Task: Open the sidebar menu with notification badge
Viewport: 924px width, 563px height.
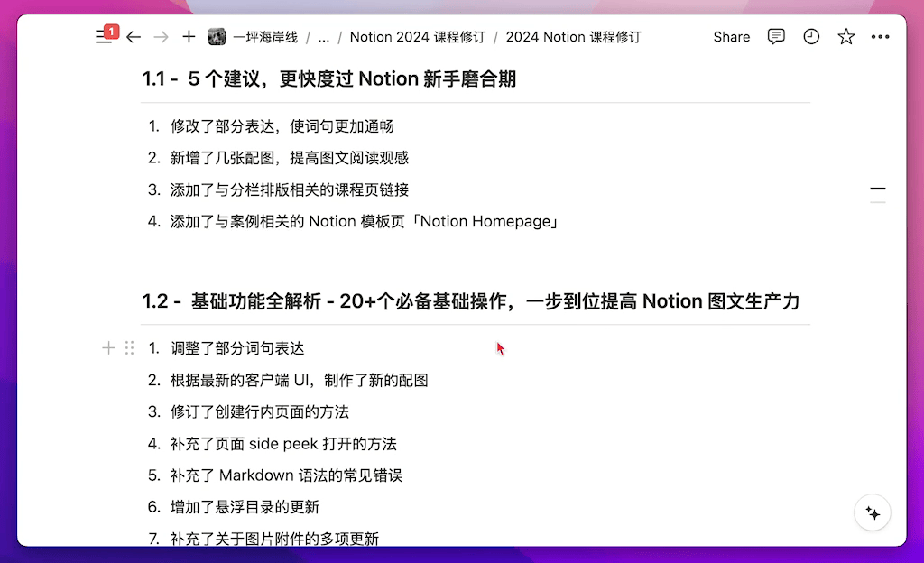Action: click(105, 36)
